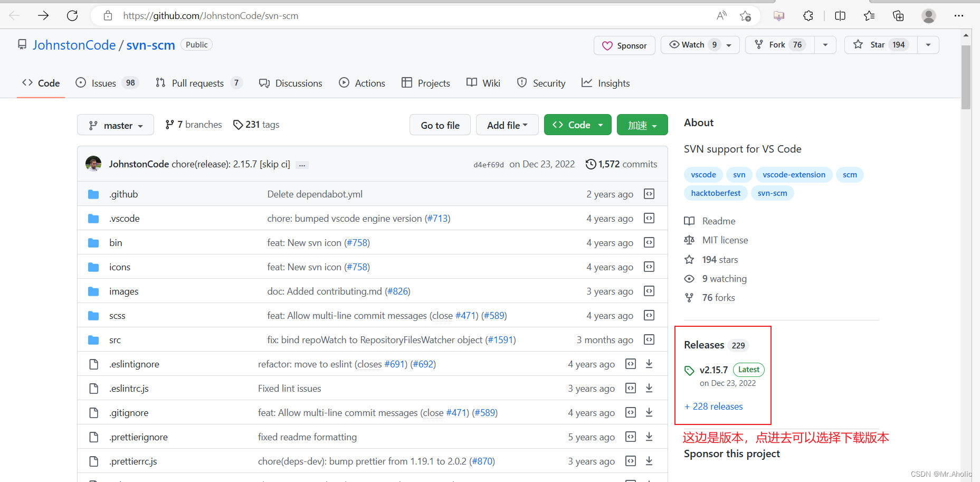The image size is (980, 482).
Task: Select vscode topic tag
Action: tap(703, 175)
